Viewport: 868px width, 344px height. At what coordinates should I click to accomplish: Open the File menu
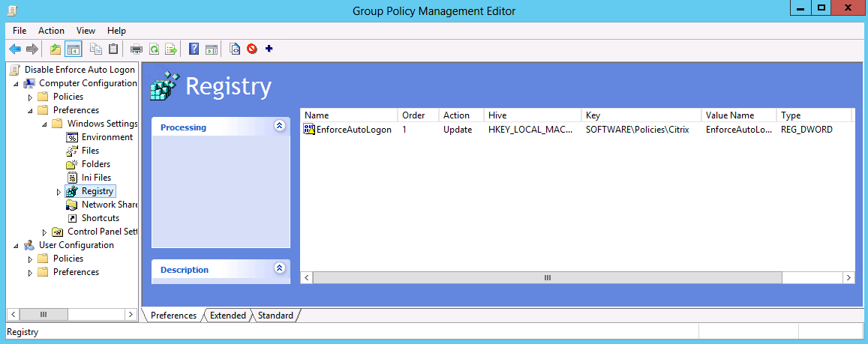(20, 31)
